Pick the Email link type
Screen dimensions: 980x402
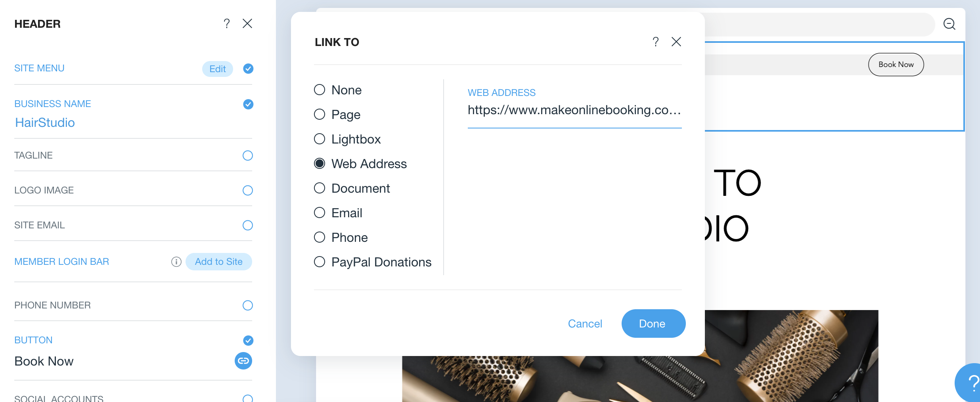(320, 212)
